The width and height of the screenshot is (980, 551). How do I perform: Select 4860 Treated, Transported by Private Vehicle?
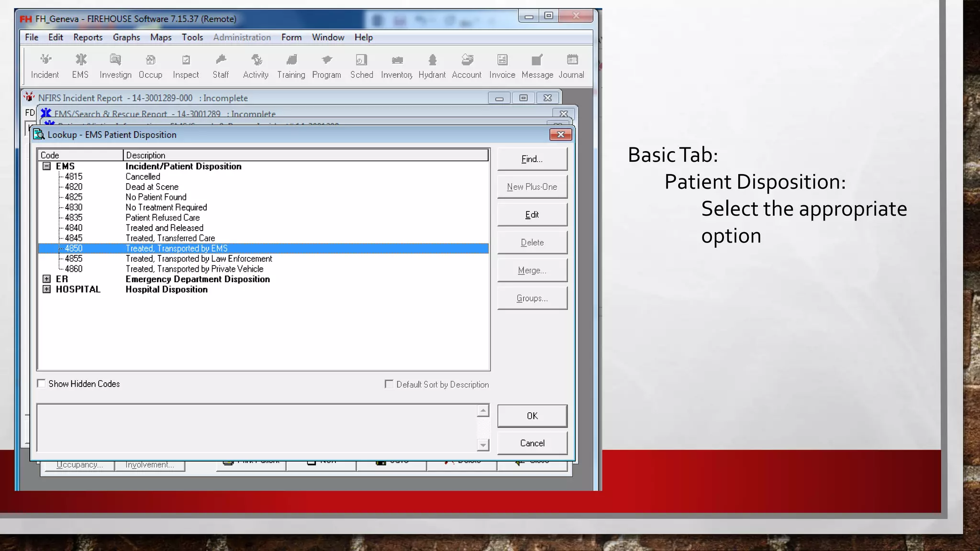(263, 269)
